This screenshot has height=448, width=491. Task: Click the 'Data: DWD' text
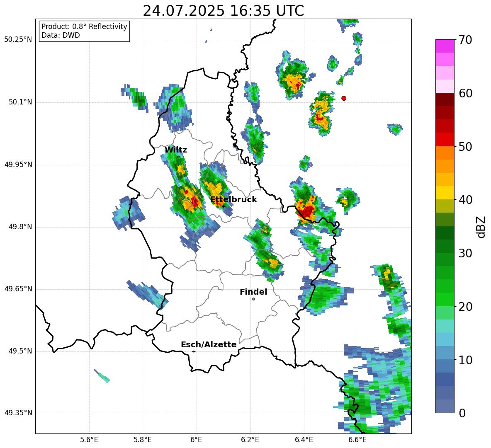pos(61,35)
